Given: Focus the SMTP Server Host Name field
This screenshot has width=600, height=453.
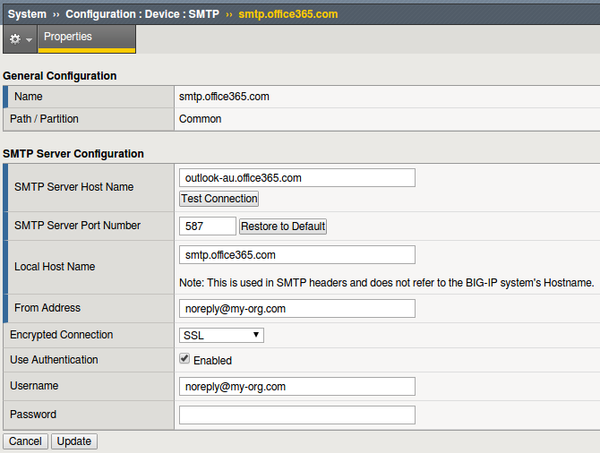Looking at the screenshot, I should click(x=297, y=177).
